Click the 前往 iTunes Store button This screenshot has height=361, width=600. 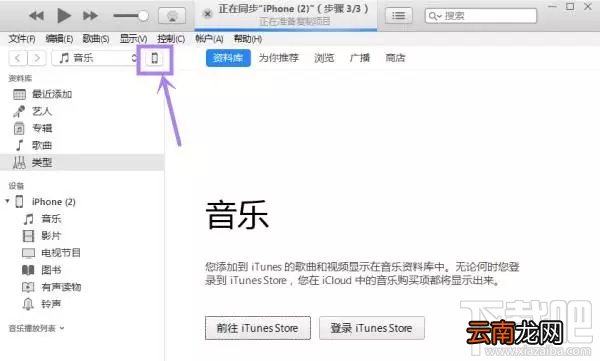click(x=258, y=328)
